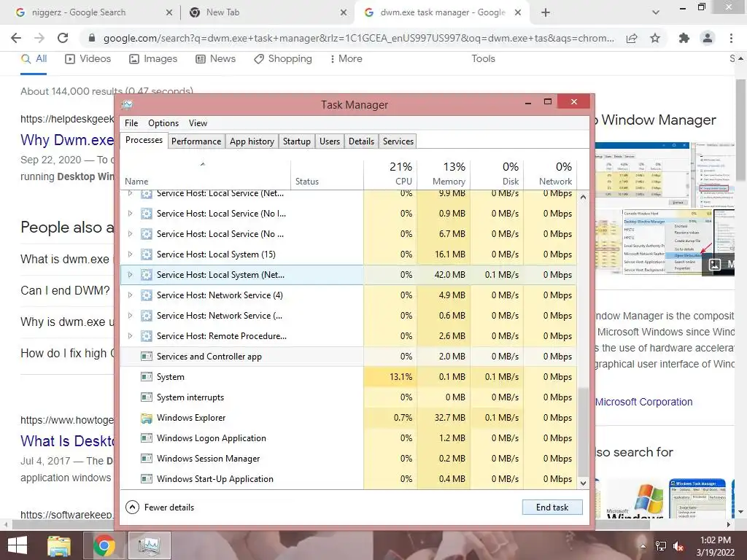
Task: Click Task Manager scrollbar up arrow
Action: (x=583, y=197)
